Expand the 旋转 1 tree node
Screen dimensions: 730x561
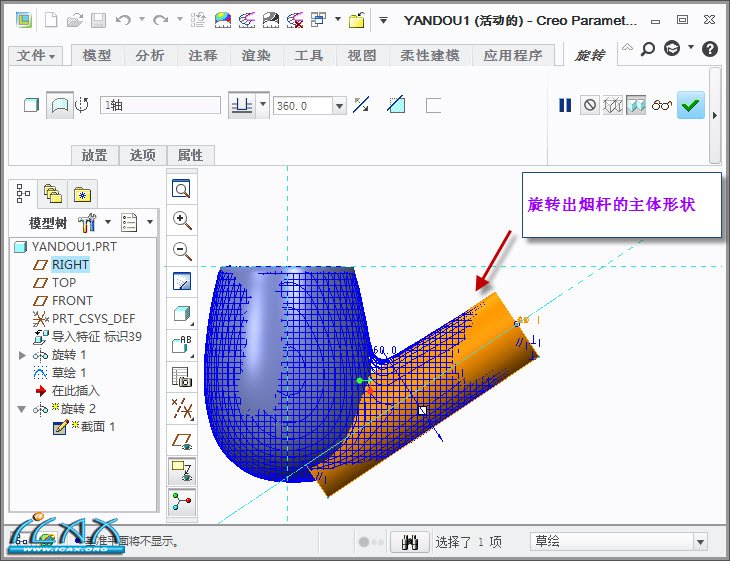pyautogui.click(x=23, y=355)
